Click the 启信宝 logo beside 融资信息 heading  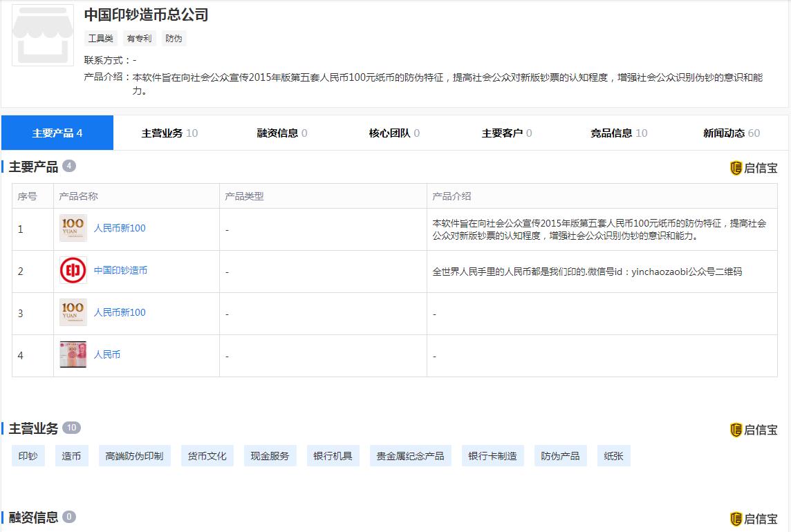(754, 519)
